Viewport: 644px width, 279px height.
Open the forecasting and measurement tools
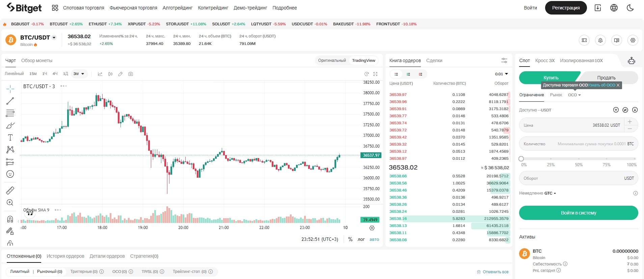click(10, 162)
